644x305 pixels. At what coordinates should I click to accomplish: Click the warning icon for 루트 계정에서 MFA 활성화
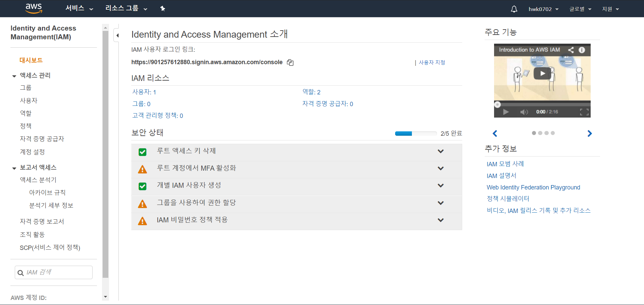143,169
